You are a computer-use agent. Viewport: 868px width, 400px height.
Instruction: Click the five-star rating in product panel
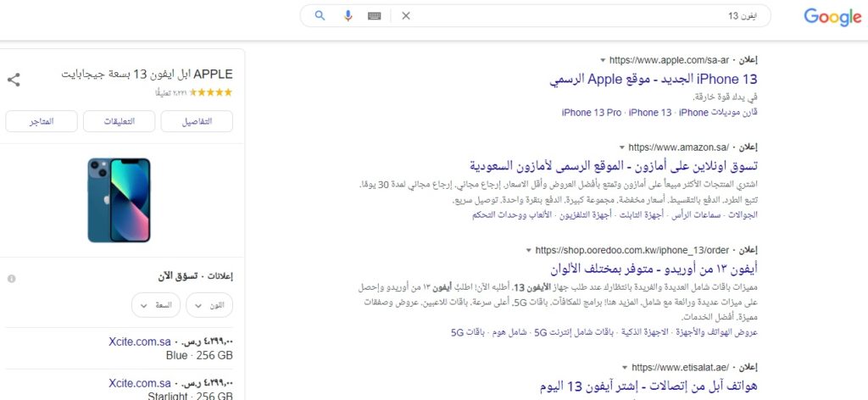211,93
